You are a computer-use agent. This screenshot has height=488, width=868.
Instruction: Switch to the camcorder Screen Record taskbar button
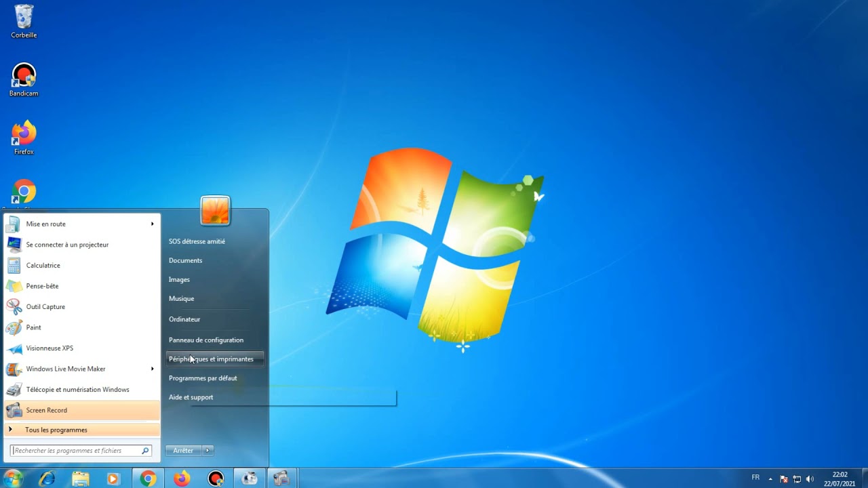tap(282, 479)
